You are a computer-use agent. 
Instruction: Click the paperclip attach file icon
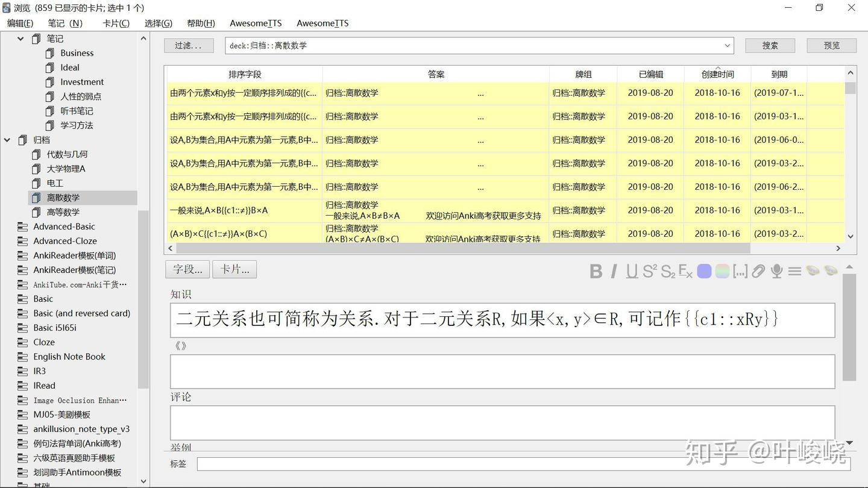[758, 272]
